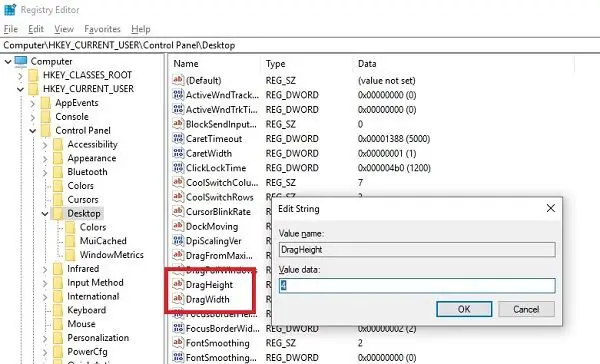Image resolution: width=600 pixels, height=364 pixels.
Task: Click the Desktop folder icon
Action: click(x=58, y=213)
